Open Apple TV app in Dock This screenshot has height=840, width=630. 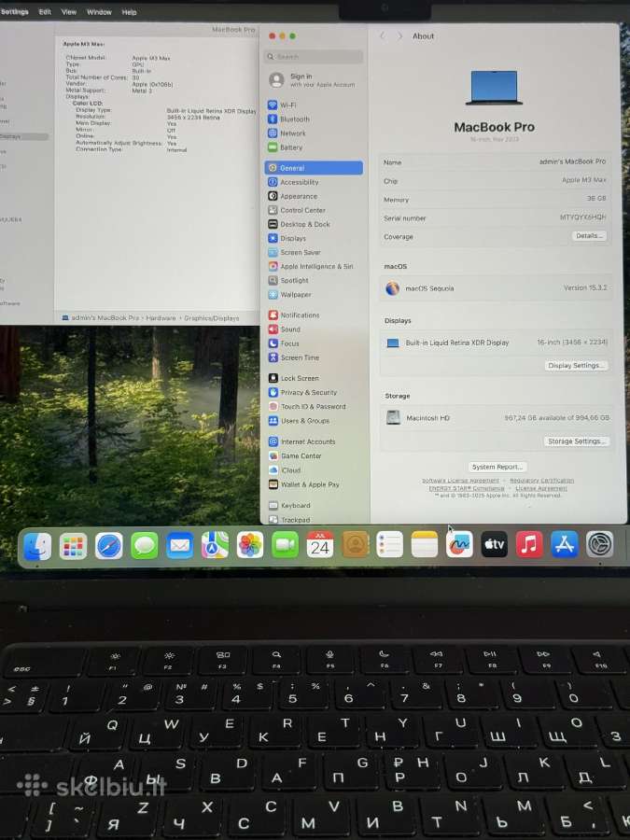pyautogui.click(x=494, y=545)
